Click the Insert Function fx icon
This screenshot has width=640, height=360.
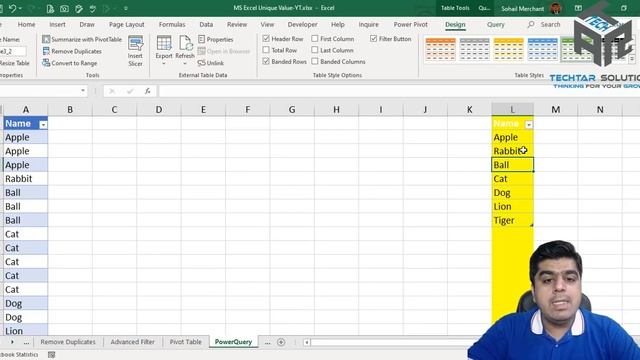pyautogui.click(x=147, y=91)
